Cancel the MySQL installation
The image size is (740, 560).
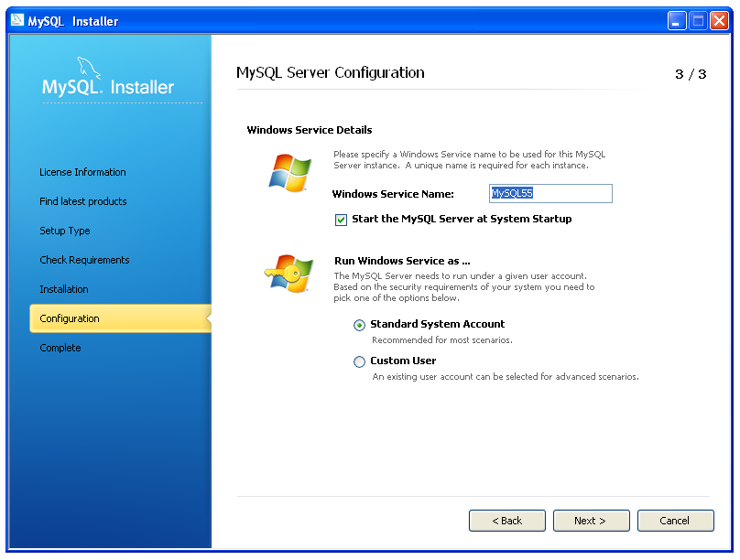675,521
